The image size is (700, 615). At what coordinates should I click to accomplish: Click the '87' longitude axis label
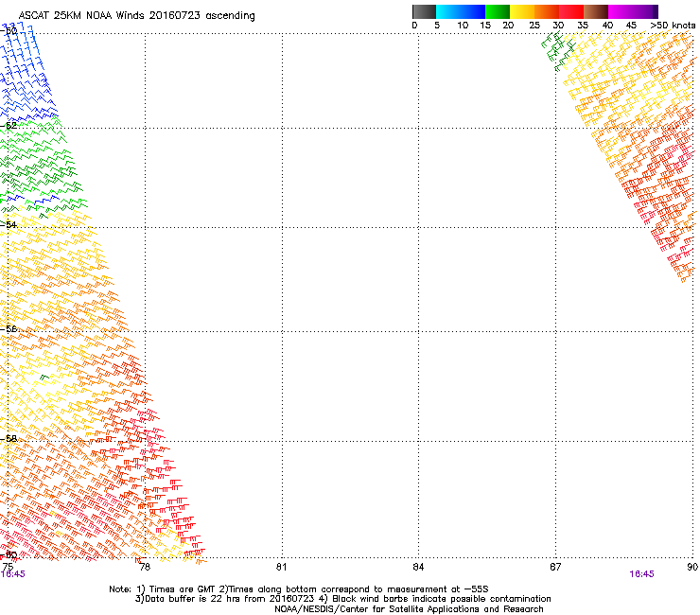tap(555, 567)
